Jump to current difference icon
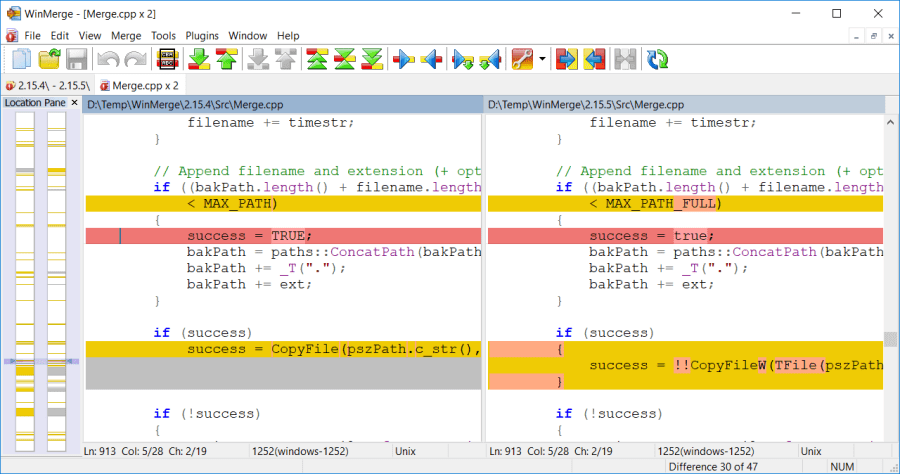This screenshot has width=900, height=474. [x=344, y=59]
